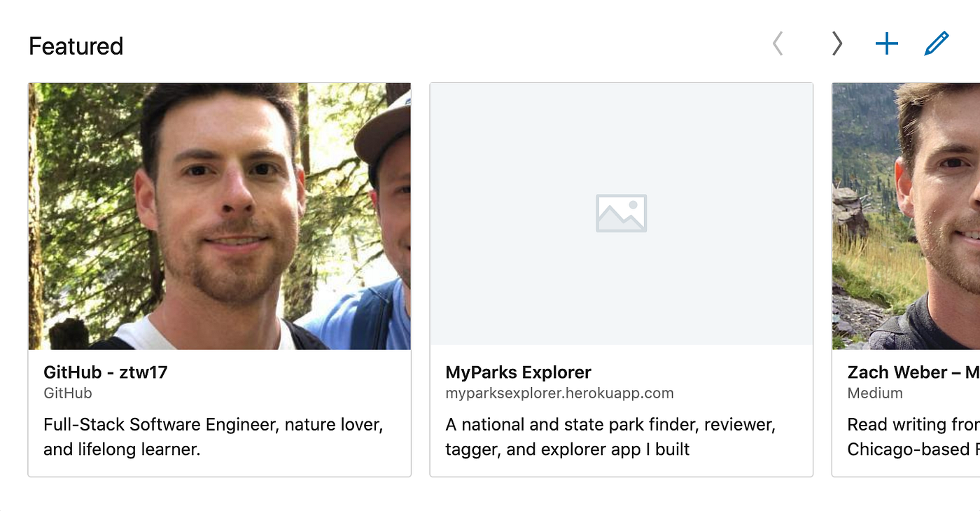Click the Medium source label on Zach Weber card
Screen dimensions: 980x511
pyautogui.click(x=875, y=393)
